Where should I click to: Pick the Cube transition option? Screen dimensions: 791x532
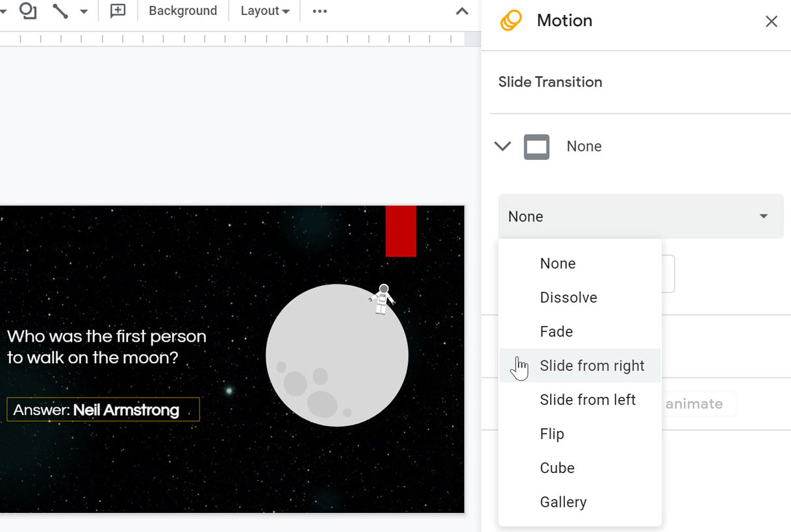coord(557,468)
